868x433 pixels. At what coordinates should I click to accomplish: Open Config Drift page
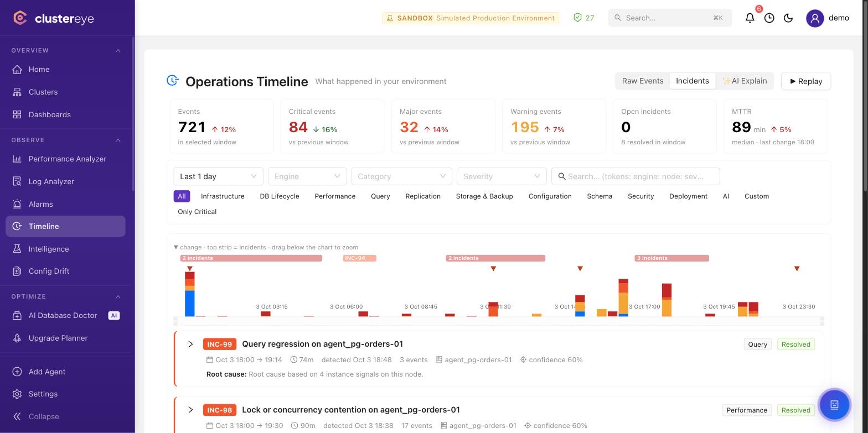point(65,271)
